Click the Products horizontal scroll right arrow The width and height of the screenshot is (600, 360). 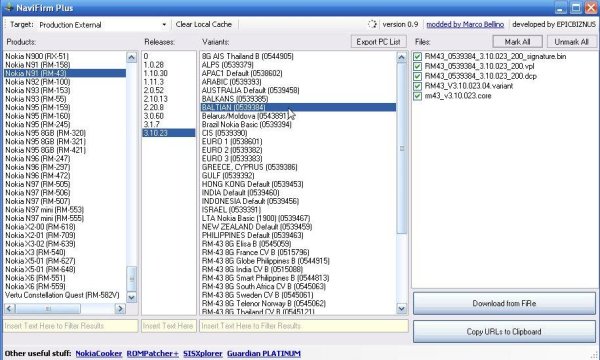click(x=120, y=308)
